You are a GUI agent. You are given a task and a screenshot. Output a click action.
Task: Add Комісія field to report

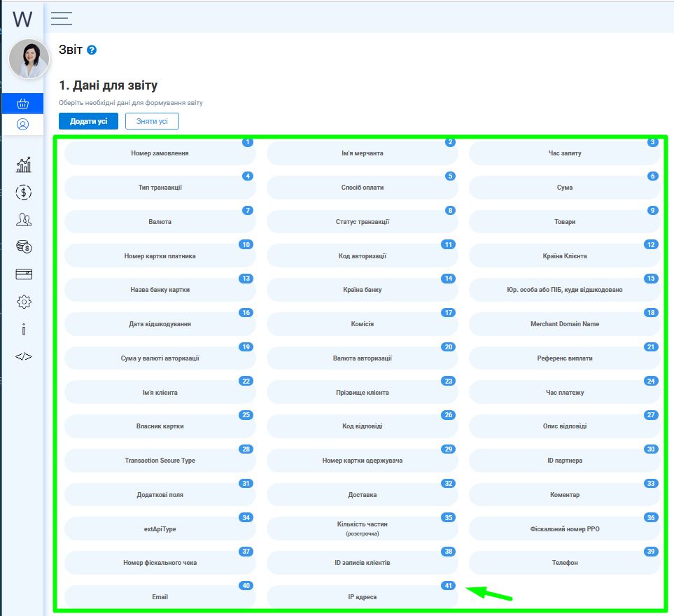pyautogui.click(x=363, y=324)
